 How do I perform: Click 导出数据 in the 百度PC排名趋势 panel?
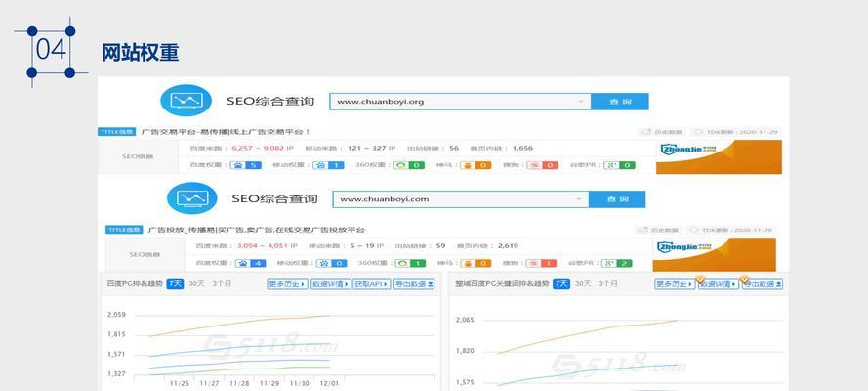(414, 284)
